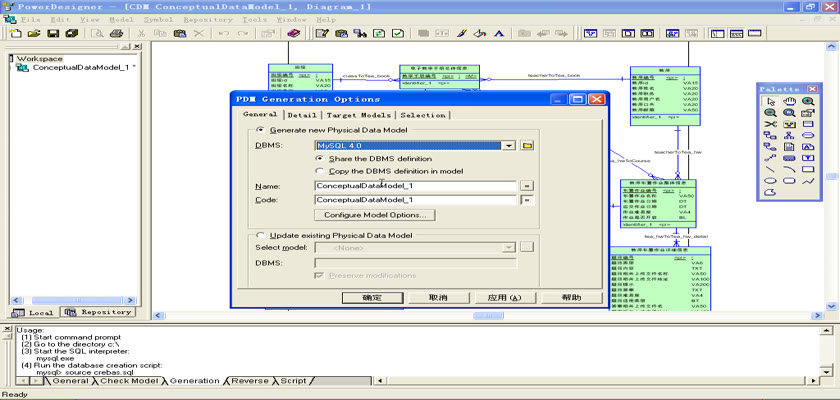Select the Polyline tool in Palette
The height and width of the screenshot is (400, 840).
click(x=808, y=180)
